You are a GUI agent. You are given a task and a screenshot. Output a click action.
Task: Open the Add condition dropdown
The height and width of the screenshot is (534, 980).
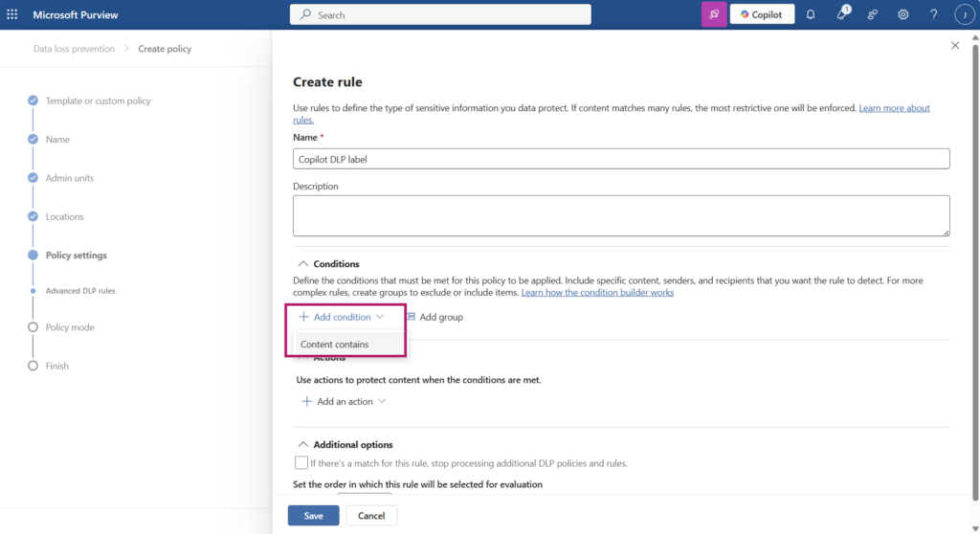pyautogui.click(x=342, y=317)
